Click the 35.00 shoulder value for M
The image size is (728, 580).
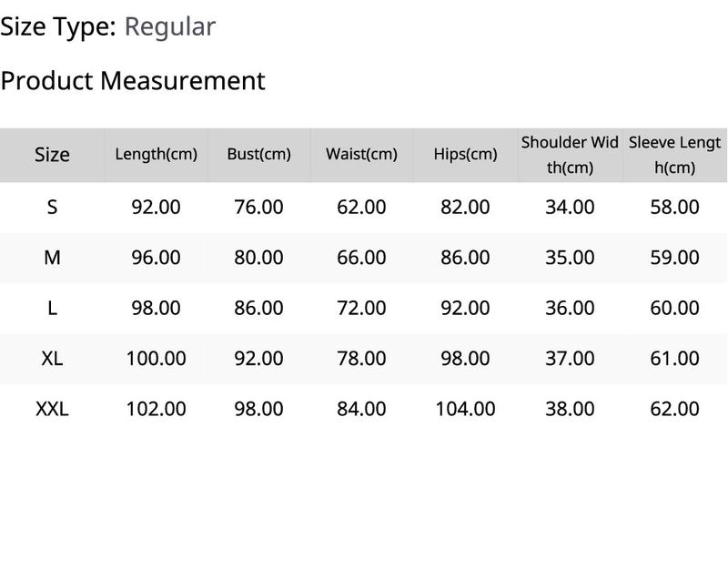click(x=570, y=258)
